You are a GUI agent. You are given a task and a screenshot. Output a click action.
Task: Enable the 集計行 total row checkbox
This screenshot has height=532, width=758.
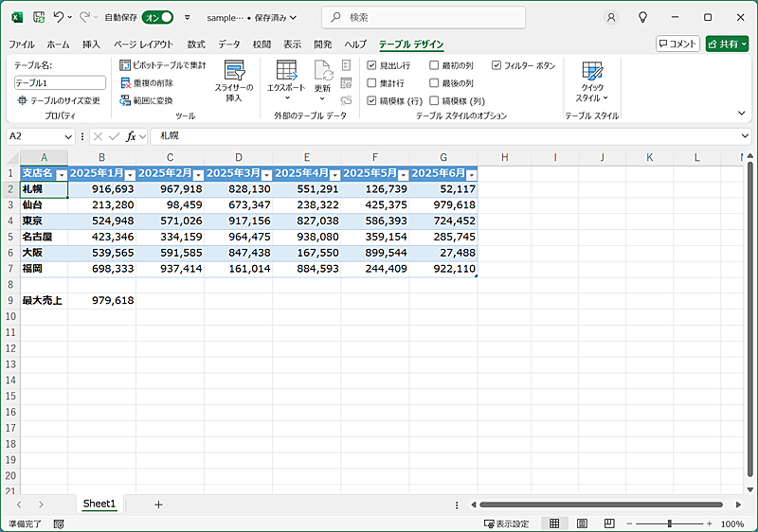pos(372,82)
